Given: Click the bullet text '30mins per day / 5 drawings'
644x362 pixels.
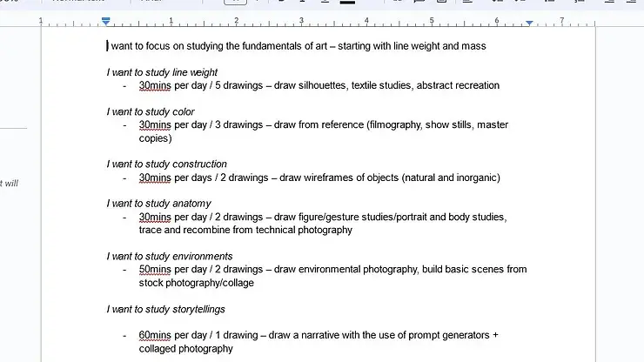Looking at the screenshot, I should [201, 85].
